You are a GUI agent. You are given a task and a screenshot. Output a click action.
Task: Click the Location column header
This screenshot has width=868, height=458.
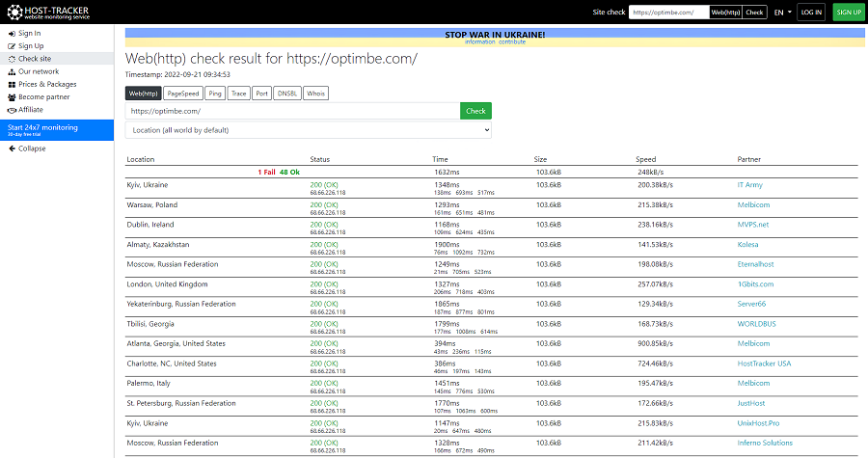pos(141,159)
